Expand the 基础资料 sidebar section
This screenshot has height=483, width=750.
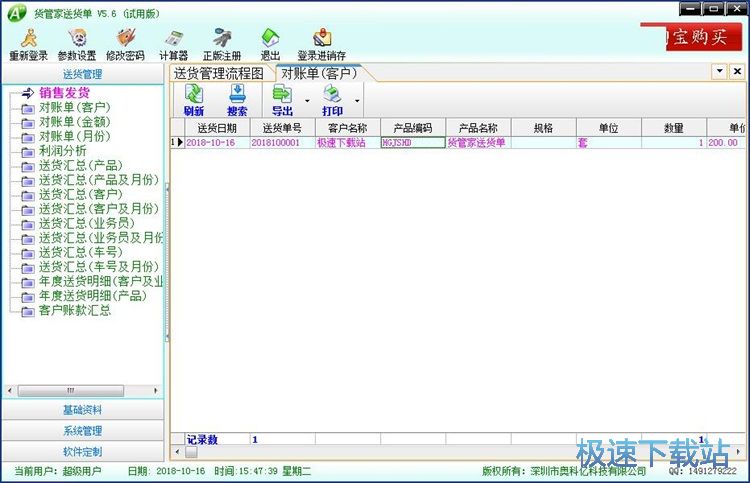[83, 410]
